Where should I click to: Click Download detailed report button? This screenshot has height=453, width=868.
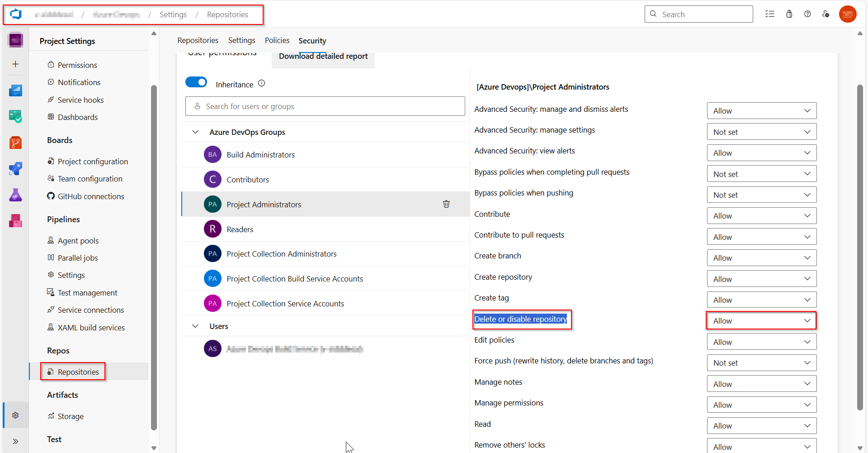(323, 56)
